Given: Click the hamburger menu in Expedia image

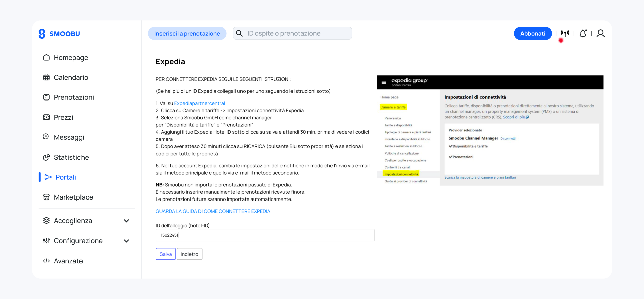Looking at the screenshot, I should (384, 82).
